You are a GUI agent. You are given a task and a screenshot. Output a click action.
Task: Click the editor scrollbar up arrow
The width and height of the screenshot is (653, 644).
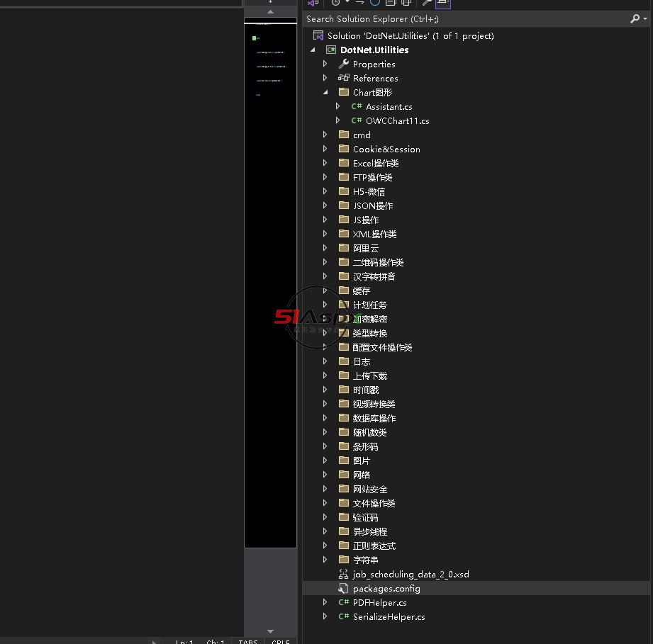click(270, 12)
